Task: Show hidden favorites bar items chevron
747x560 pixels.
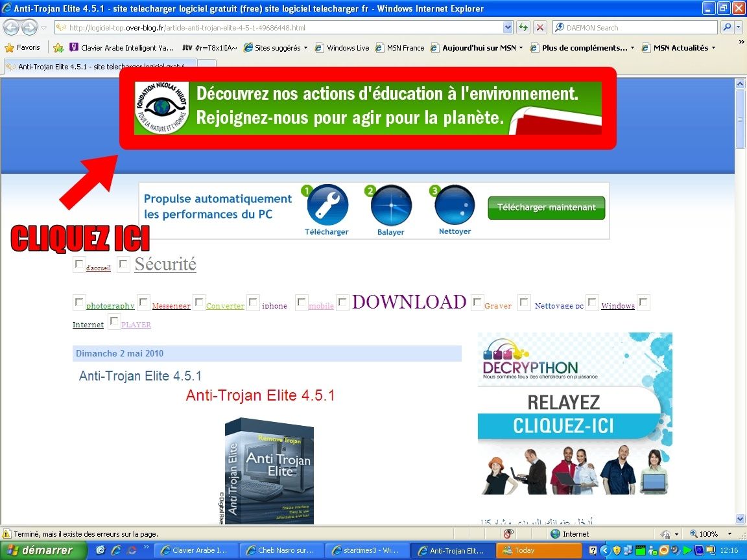Action: point(741,42)
